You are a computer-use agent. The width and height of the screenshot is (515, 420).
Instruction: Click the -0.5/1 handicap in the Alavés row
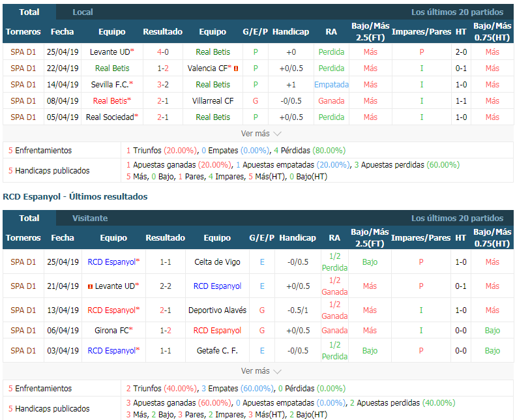[297, 310]
